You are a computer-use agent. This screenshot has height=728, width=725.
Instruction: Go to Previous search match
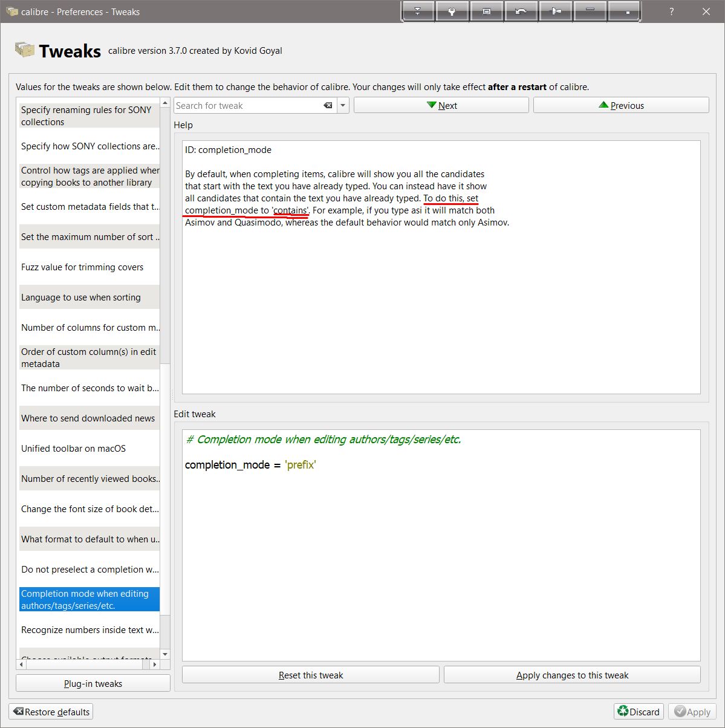coord(621,105)
